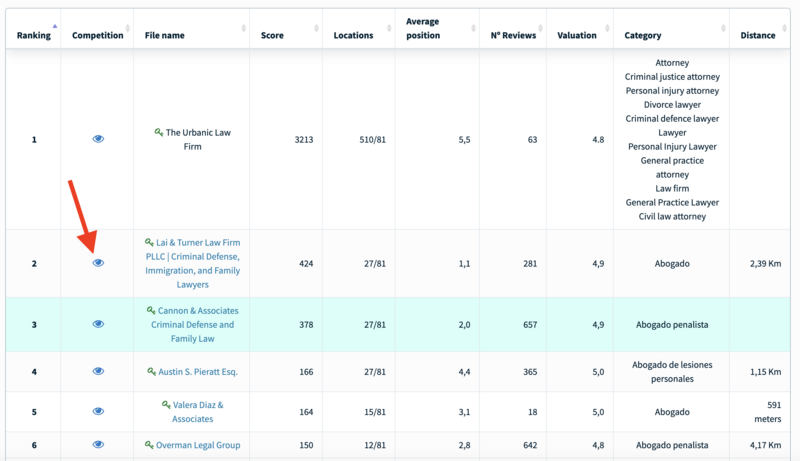
Task: Click Civil law attorney category text
Action: coord(672,216)
